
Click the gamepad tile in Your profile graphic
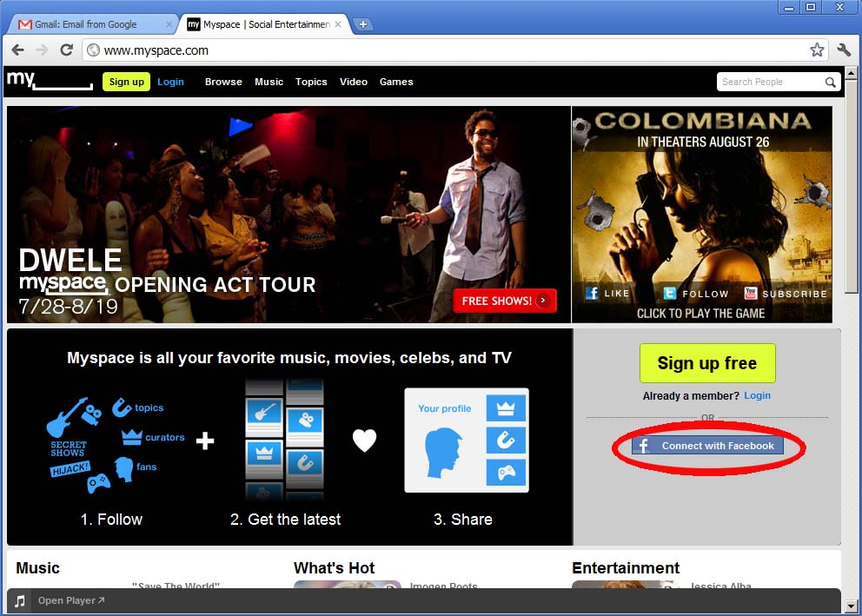click(x=506, y=472)
